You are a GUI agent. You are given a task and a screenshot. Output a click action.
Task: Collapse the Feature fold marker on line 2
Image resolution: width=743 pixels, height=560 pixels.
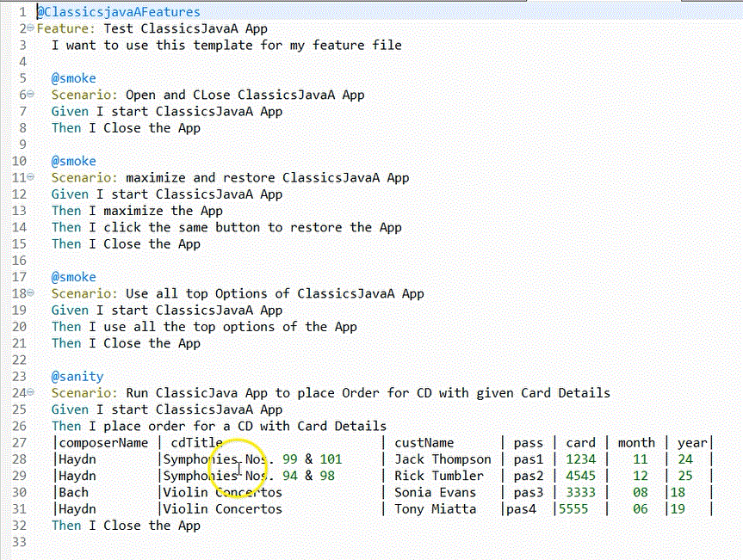point(30,28)
